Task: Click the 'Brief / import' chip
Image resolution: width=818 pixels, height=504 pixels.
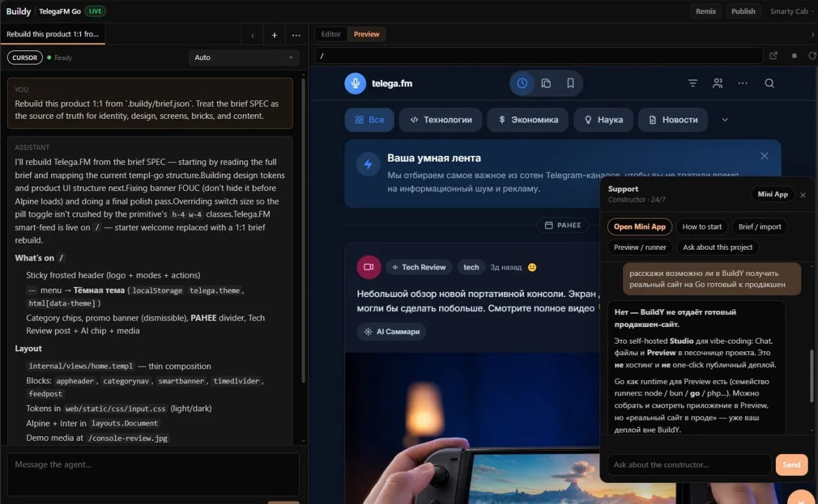Action: pyautogui.click(x=760, y=227)
